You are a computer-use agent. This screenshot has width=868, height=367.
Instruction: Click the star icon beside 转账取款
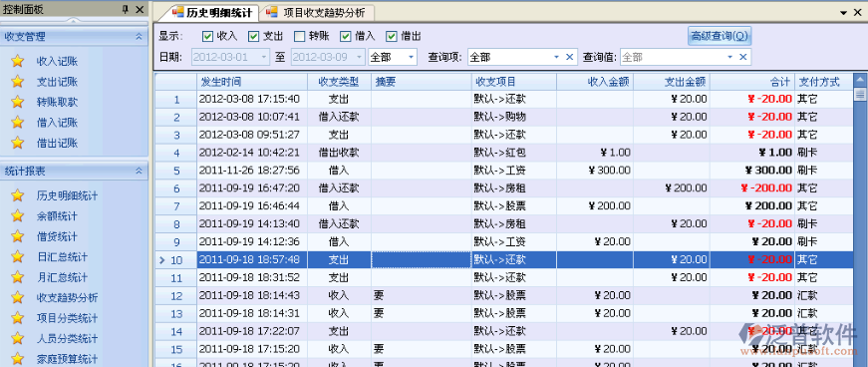coord(18,102)
